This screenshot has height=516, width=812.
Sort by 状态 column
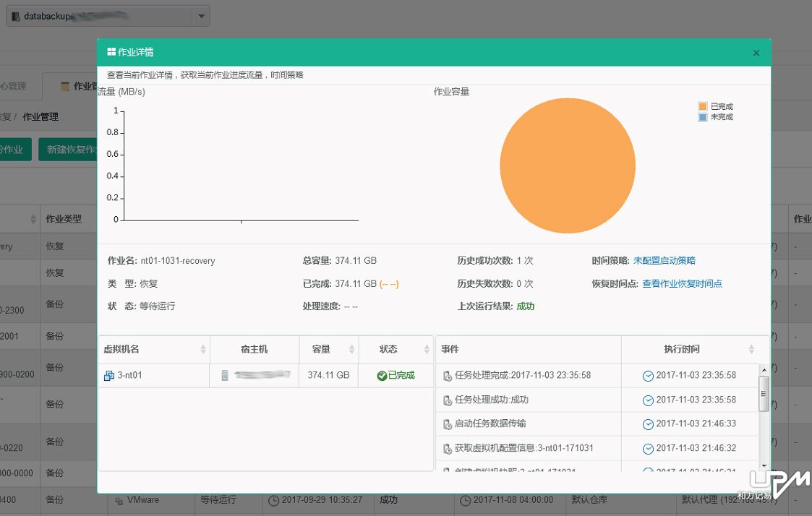(427, 349)
